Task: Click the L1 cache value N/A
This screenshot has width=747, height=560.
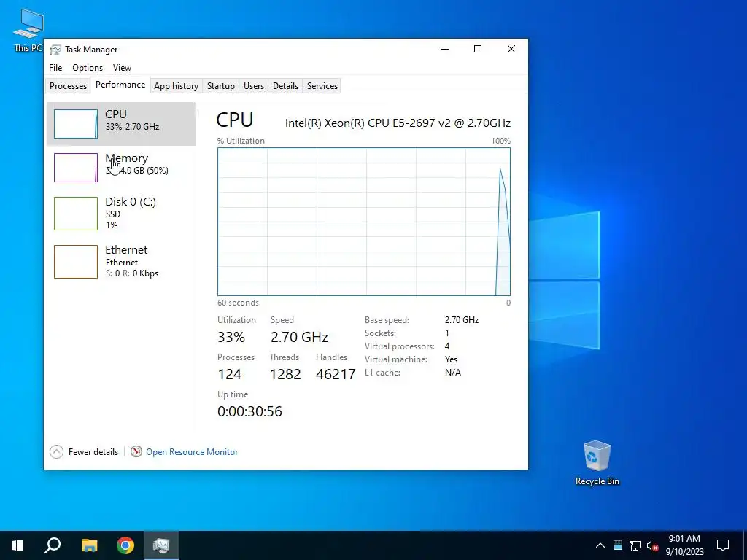Action: pyautogui.click(x=452, y=373)
